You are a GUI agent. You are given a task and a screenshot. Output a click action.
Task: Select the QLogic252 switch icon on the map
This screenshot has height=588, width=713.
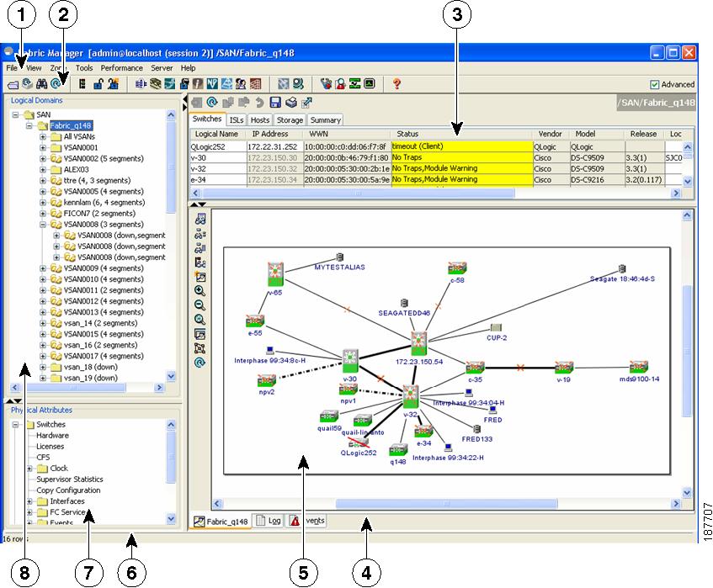[x=359, y=442]
